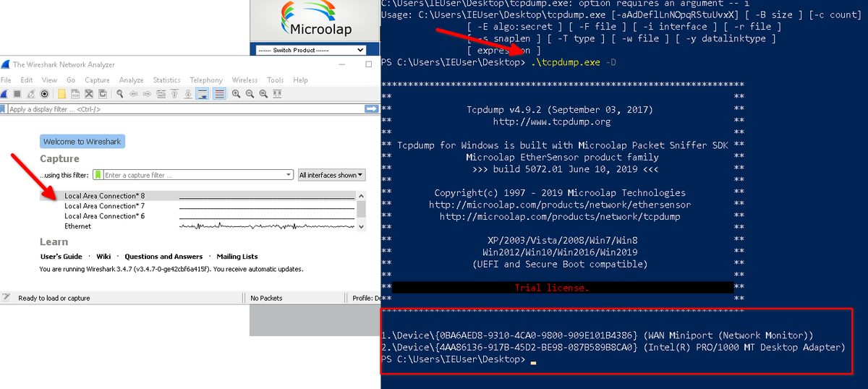Go to previous packet arrow icon
This screenshot has width=868, height=389.
(x=134, y=94)
